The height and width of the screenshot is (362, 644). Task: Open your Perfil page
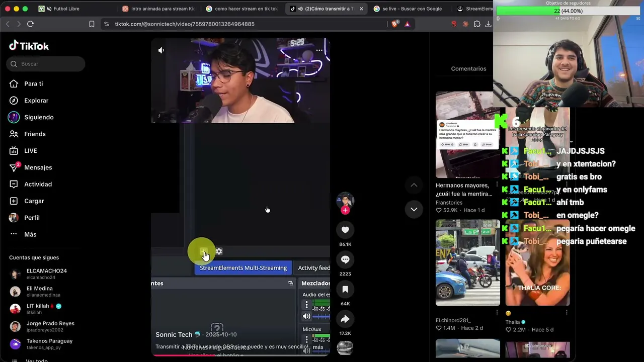pyautogui.click(x=32, y=218)
